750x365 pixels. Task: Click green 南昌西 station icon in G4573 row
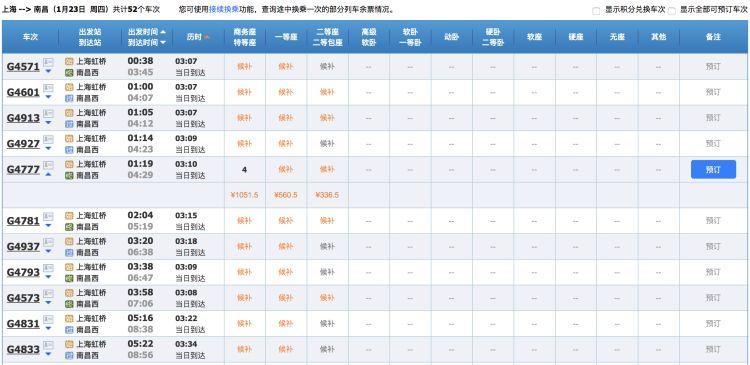pyautogui.click(x=69, y=304)
